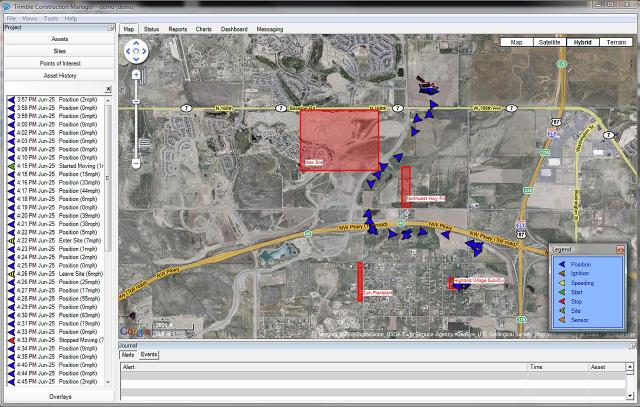640x407 pixels.
Task: Open the Dashboard tab
Action: 234,29
